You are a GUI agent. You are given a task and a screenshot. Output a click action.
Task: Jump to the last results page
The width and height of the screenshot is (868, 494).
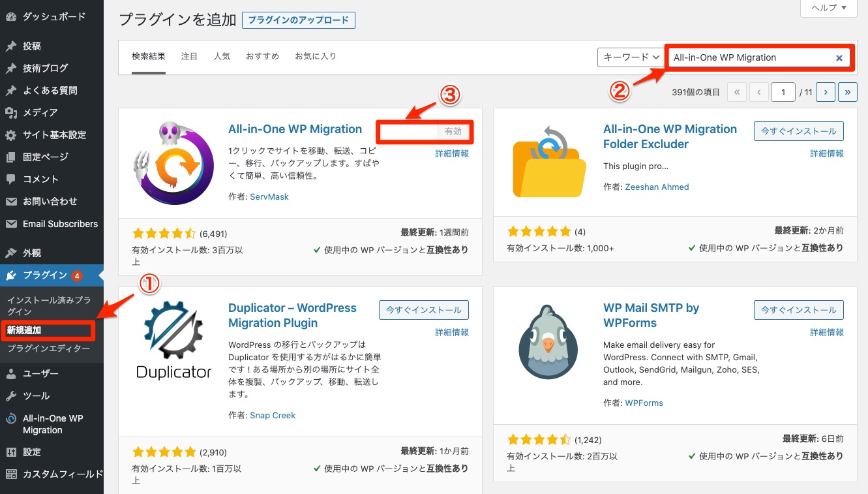[x=848, y=93]
